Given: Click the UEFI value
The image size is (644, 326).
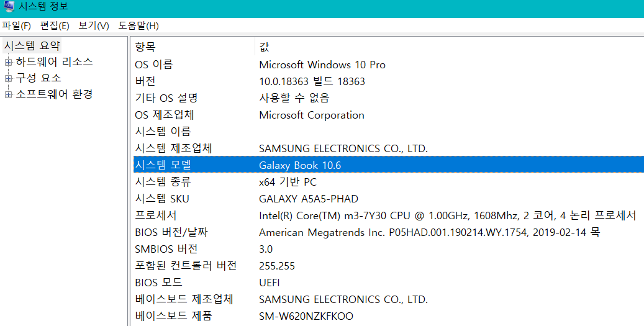Looking at the screenshot, I should [x=270, y=283].
